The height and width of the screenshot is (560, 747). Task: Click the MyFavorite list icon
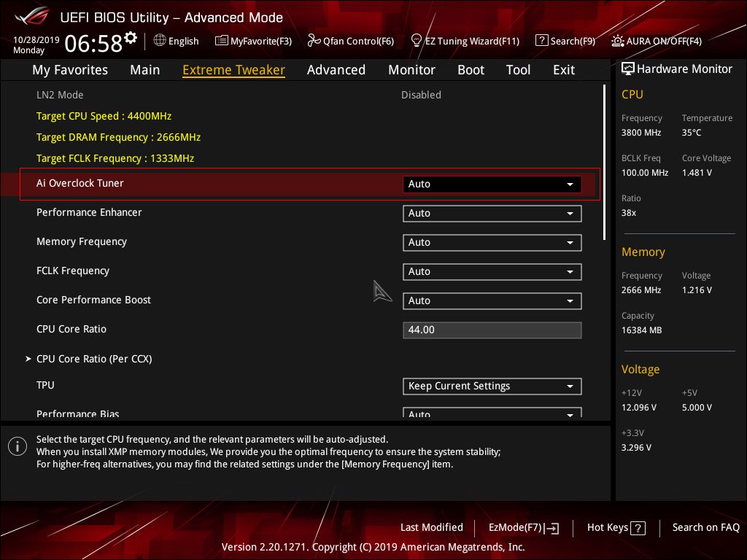point(222,41)
